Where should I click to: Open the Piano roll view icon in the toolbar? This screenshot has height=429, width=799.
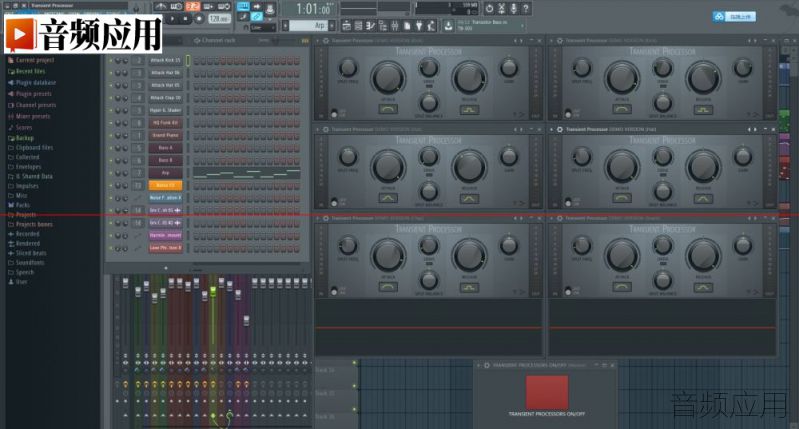(x=369, y=25)
